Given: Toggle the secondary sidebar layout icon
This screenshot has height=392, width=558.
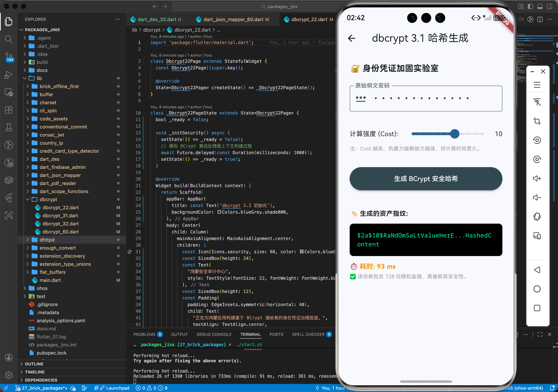Looking at the screenshot, I should (549, 6).
